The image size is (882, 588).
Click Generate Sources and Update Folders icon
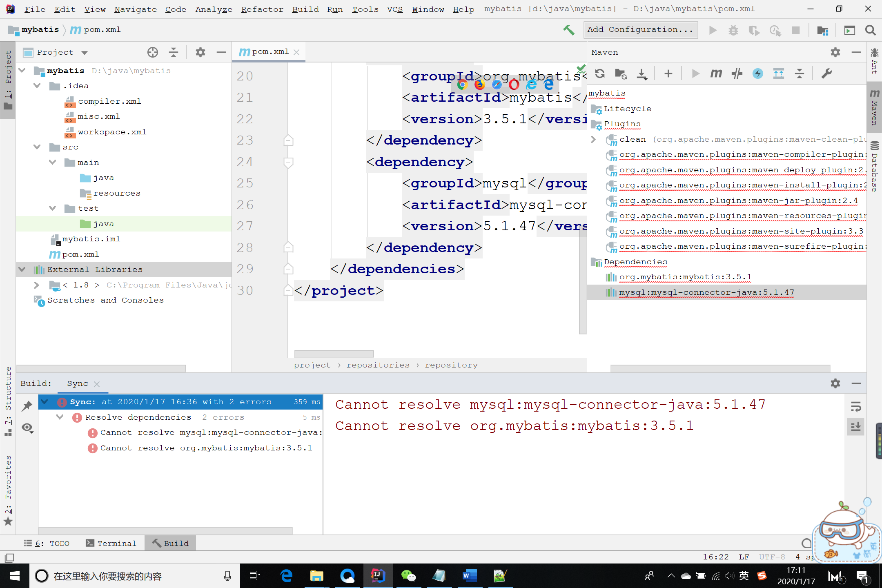click(621, 73)
